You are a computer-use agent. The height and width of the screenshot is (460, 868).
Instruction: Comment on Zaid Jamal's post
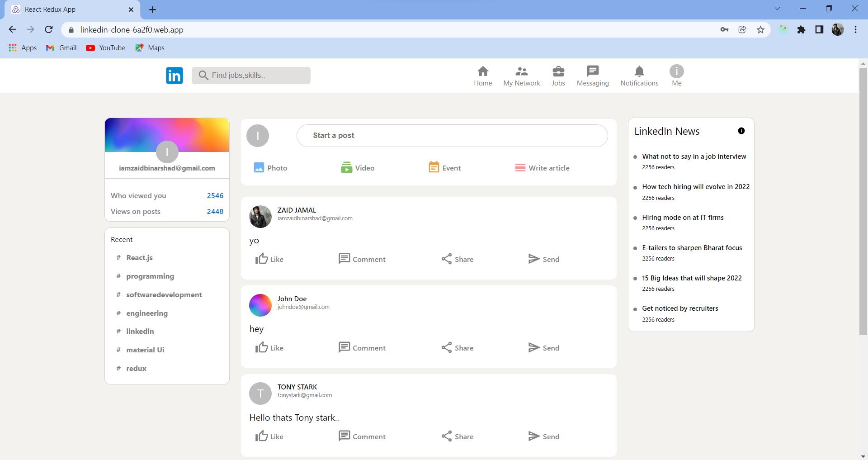point(362,259)
